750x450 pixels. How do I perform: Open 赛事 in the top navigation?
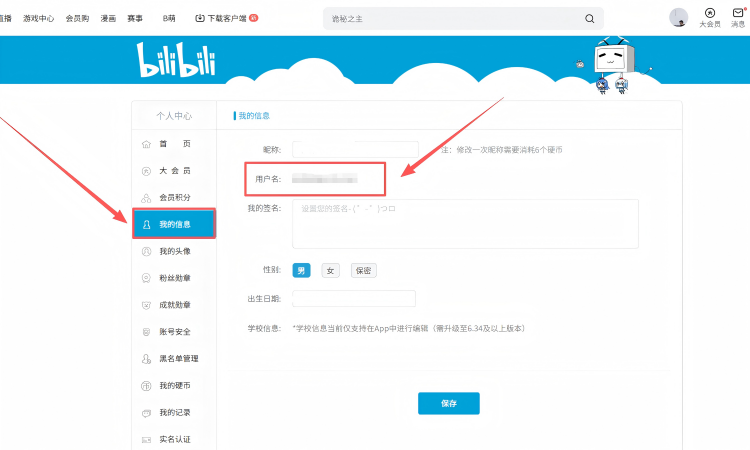(x=135, y=18)
